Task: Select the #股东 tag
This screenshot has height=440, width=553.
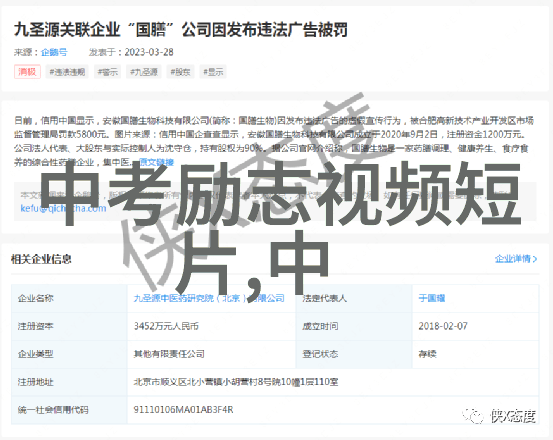Action: [x=181, y=72]
